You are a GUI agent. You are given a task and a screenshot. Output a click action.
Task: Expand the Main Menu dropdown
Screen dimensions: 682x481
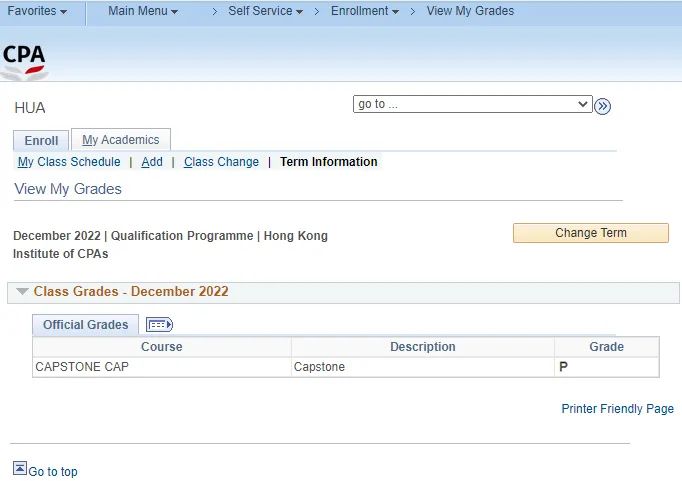pos(142,11)
